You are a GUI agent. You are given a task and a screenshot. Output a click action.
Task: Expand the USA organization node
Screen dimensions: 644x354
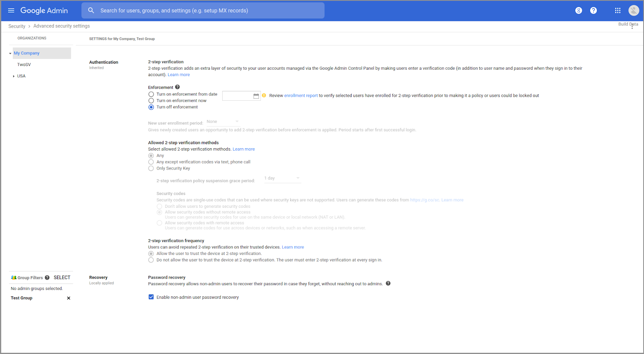tap(14, 76)
